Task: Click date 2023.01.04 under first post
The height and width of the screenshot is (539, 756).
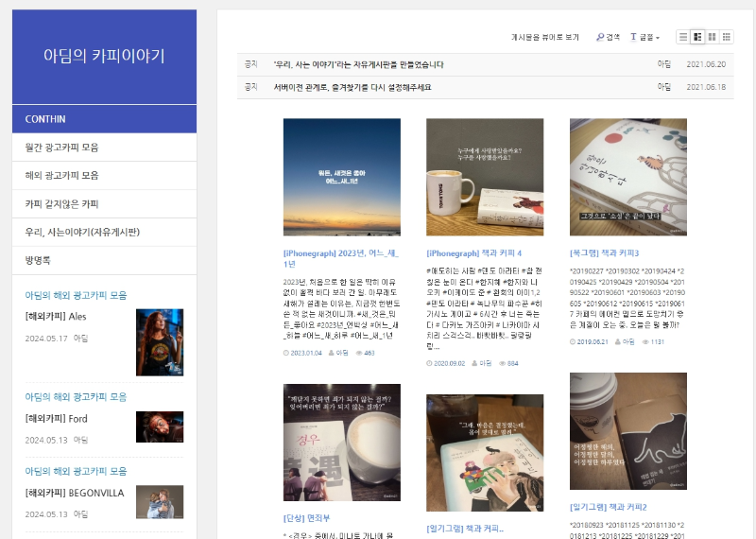Action: tap(302, 354)
